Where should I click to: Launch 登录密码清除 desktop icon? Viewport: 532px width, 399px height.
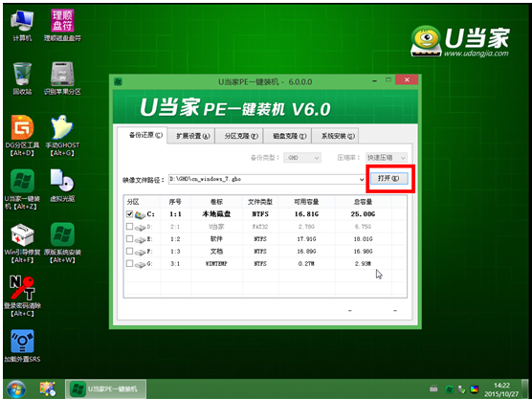pyautogui.click(x=22, y=297)
